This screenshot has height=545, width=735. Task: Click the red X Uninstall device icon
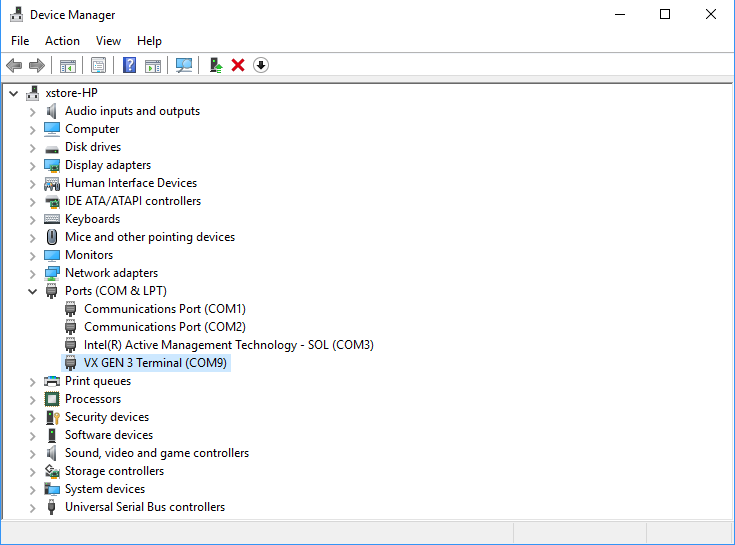[x=238, y=65]
